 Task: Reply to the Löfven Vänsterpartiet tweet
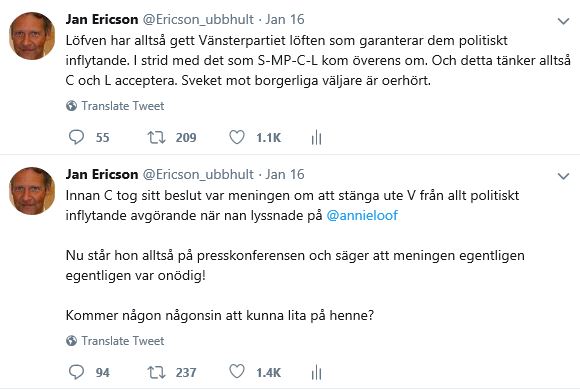(77, 137)
